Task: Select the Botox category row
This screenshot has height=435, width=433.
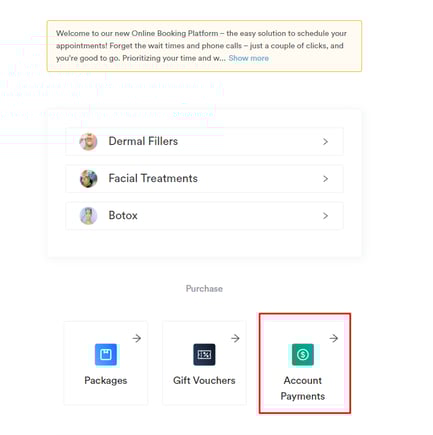Action: (x=204, y=216)
